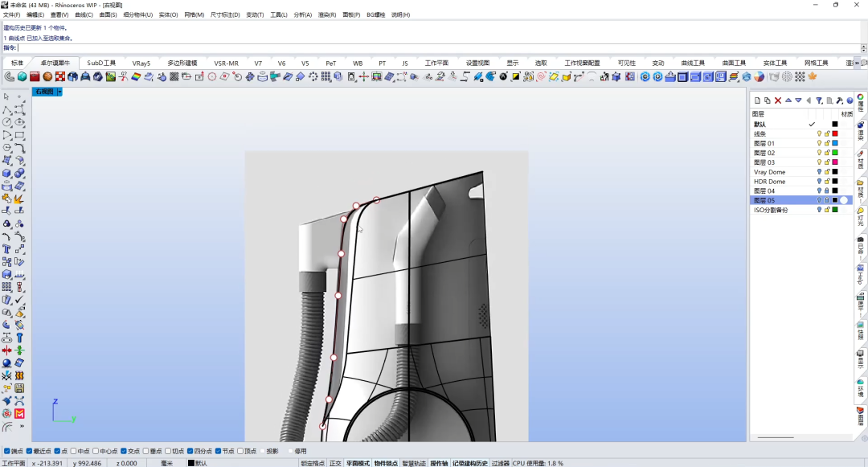Toggle 交点 intersection osnap checkbox

point(124,451)
